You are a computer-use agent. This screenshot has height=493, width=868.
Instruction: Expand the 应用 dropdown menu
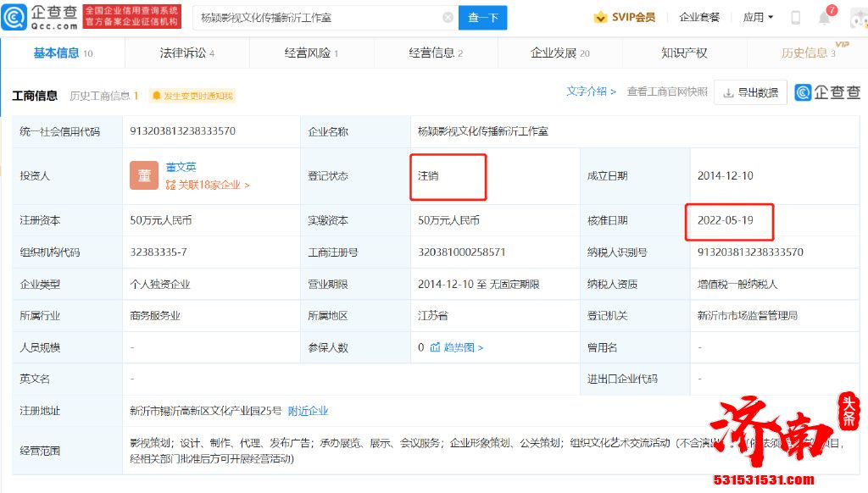[758, 17]
